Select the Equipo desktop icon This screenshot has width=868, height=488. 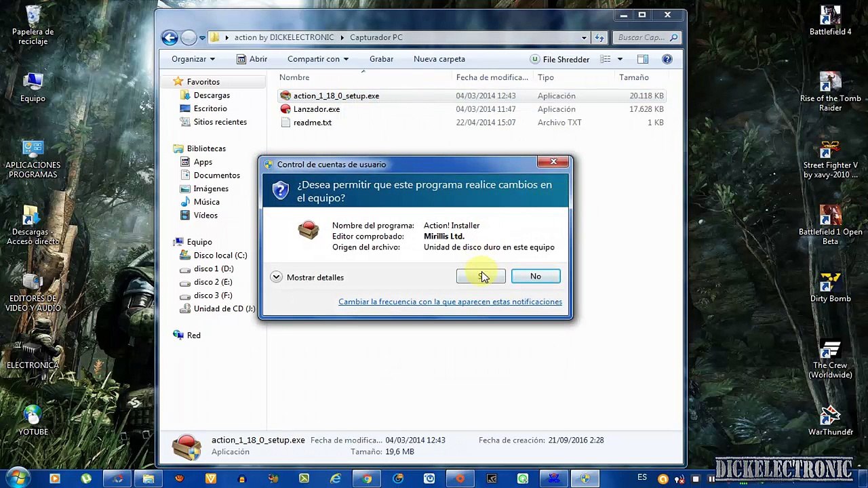coord(33,87)
